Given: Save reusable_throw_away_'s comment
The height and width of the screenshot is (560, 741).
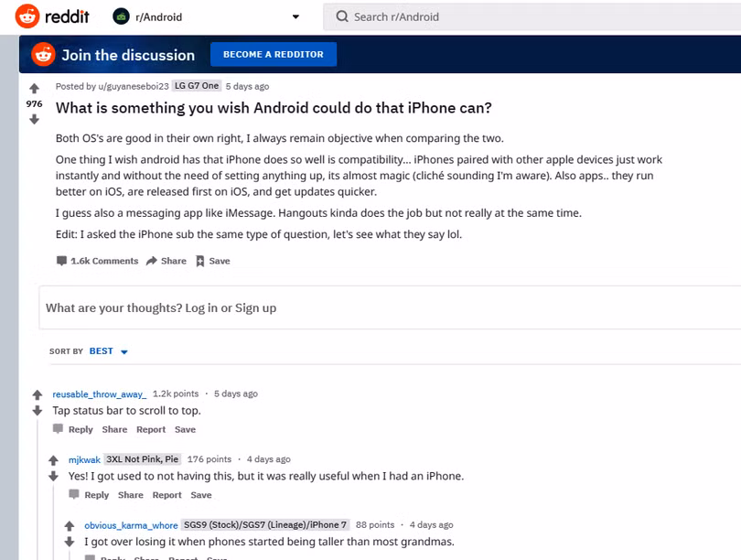Looking at the screenshot, I should click(185, 429).
